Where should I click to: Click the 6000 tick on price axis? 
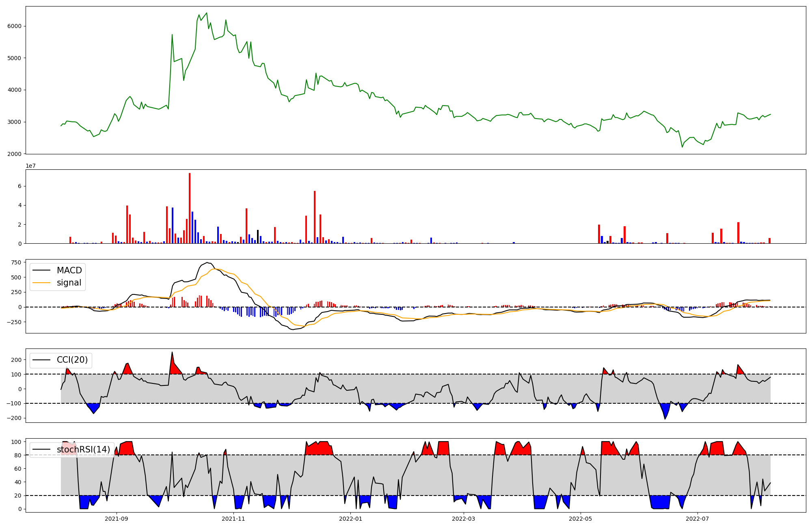point(15,26)
